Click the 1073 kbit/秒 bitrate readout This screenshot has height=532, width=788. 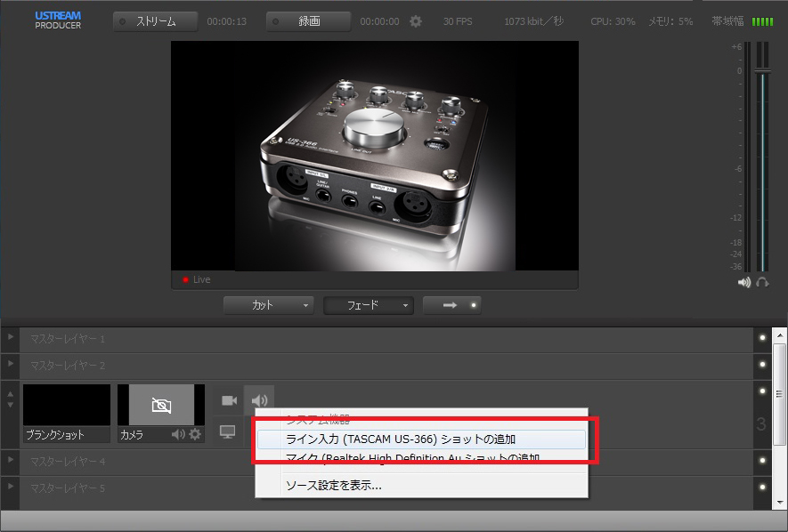tap(533, 21)
